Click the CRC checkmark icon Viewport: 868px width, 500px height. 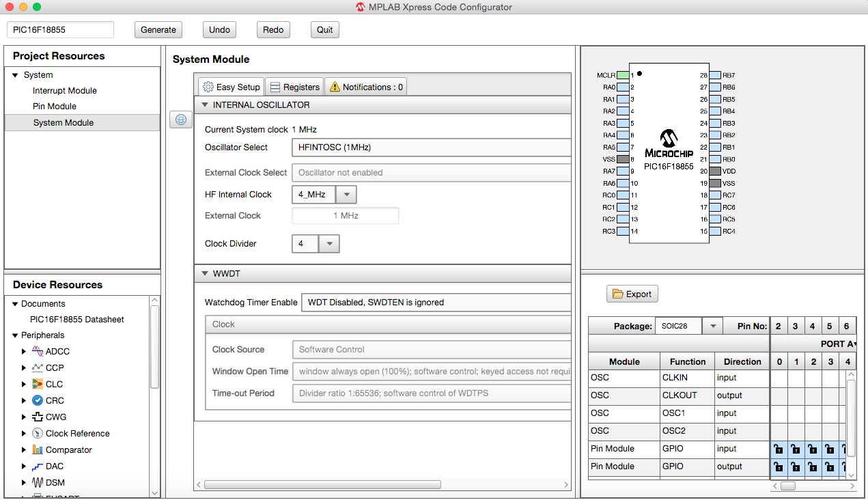[38, 400]
